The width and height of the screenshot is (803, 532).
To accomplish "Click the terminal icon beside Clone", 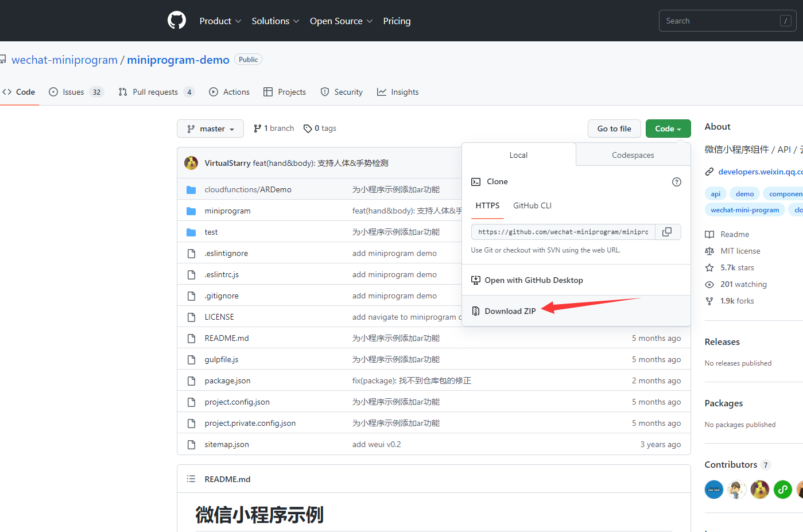I will point(476,182).
